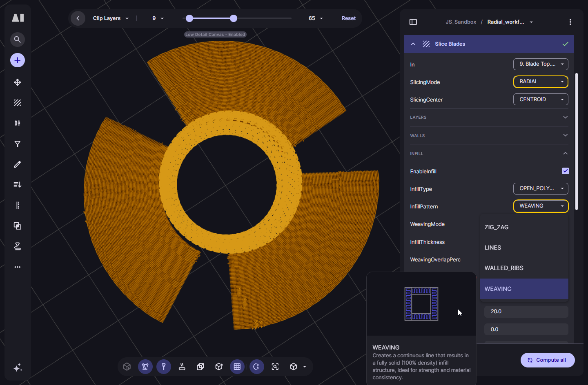588x385 pixels.
Task: Open the SlicingCenter CENTROID dropdown
Action: click(x=541, y=100)
